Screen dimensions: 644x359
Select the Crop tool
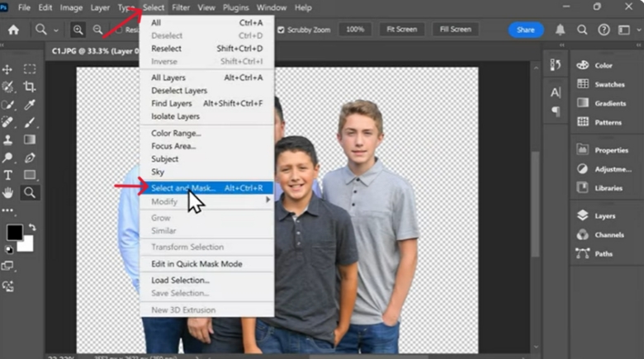[x=30, y=87]
